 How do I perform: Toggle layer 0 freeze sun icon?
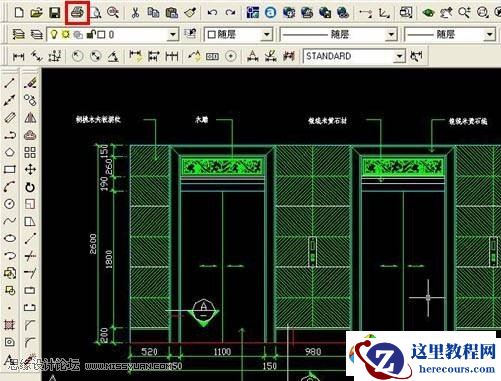click(65, 34)
